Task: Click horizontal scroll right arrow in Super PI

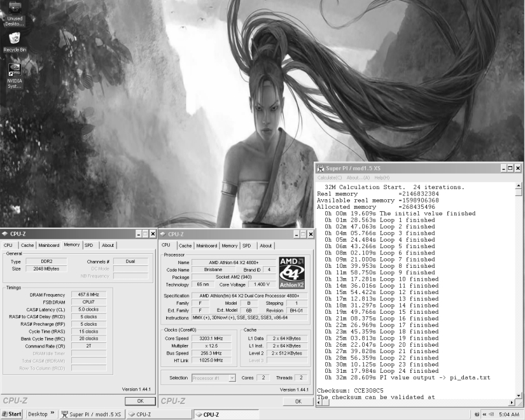Action: pyautogui.click(x=512, y=403)
